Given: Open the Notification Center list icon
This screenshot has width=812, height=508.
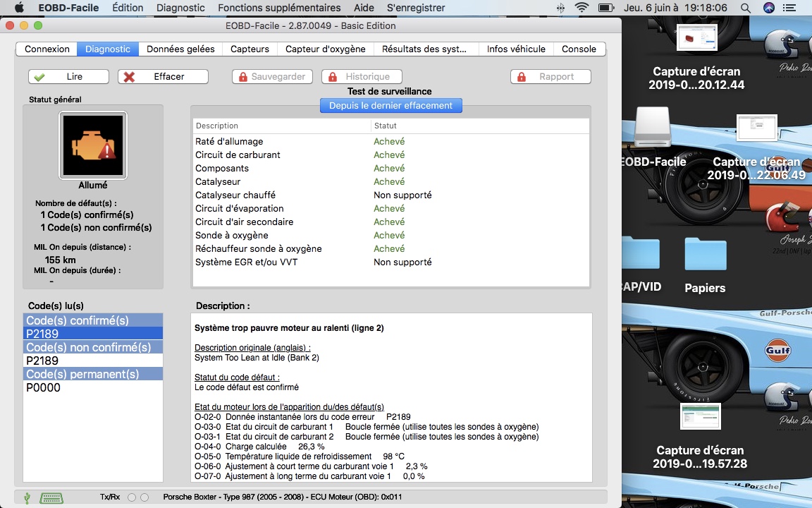Looking at the screenshot, I should [789, 8].
